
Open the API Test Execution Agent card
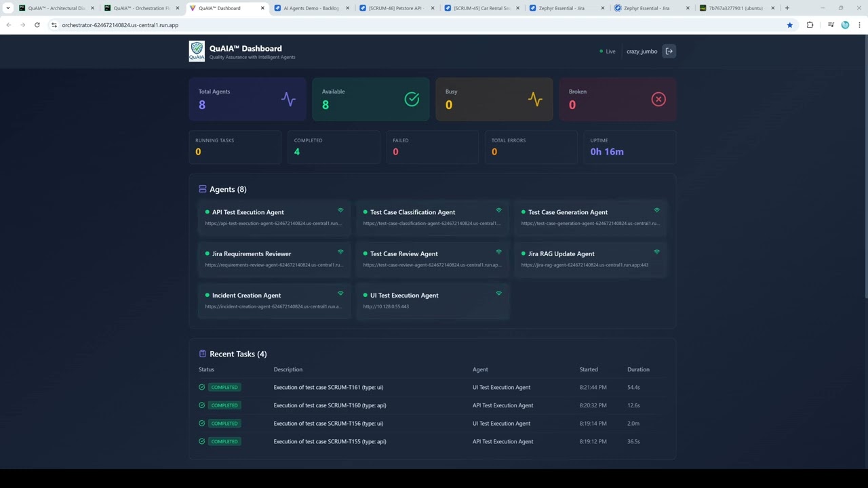click(274, 217)
